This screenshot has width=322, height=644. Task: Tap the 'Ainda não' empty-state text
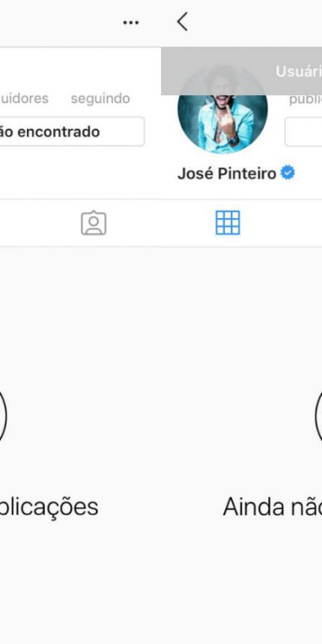(x=273, y=507)
